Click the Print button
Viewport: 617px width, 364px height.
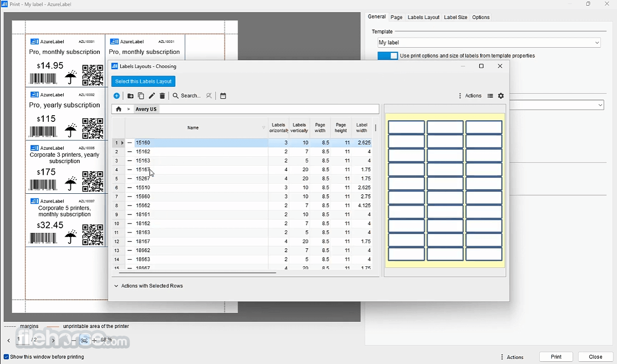(x=556, y=357)
